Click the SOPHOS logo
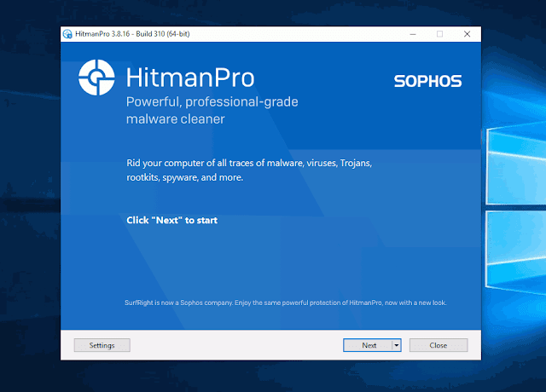 coord(428,81)
